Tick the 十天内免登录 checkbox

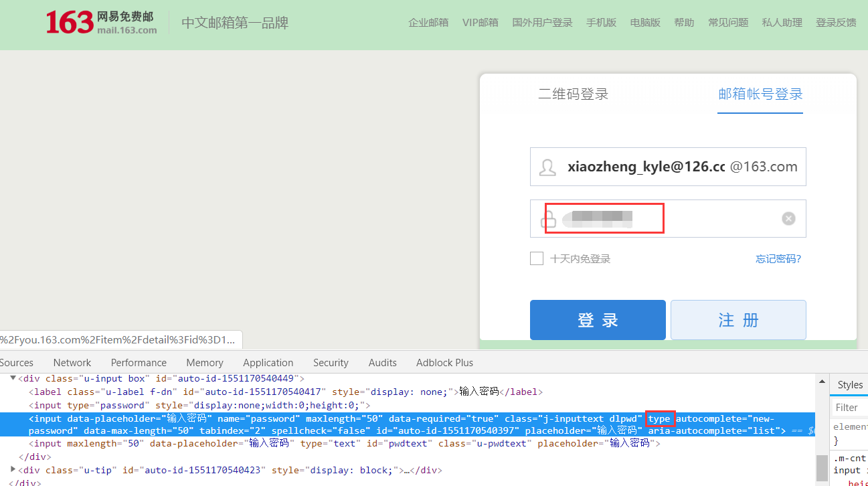point(537,258)
